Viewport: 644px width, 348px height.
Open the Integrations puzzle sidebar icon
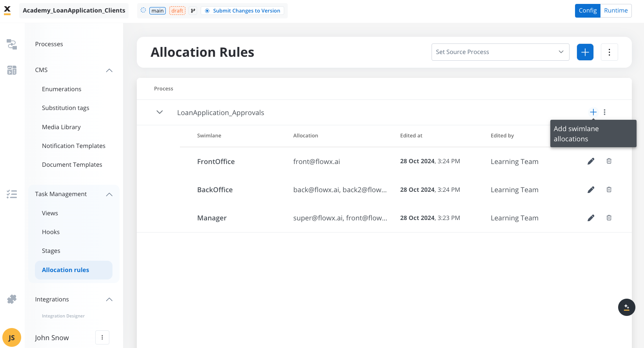(12, 299)
